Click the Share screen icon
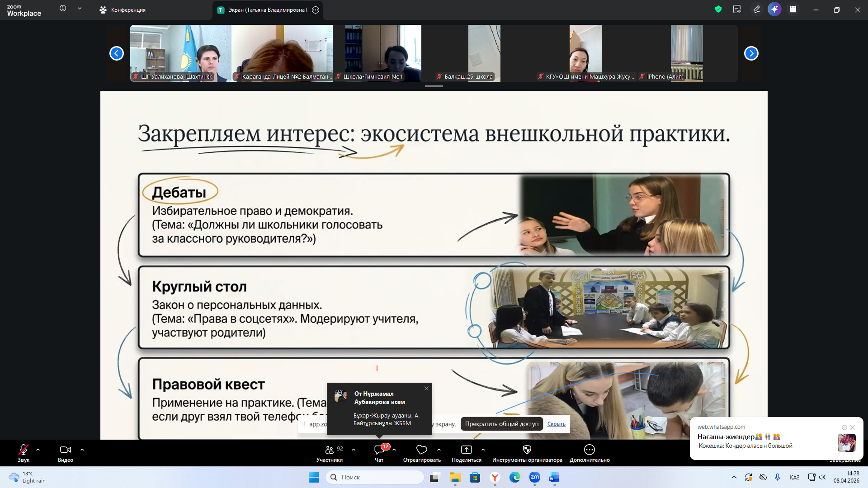Screen dimensions: 868x488 [x=466, y=450]
